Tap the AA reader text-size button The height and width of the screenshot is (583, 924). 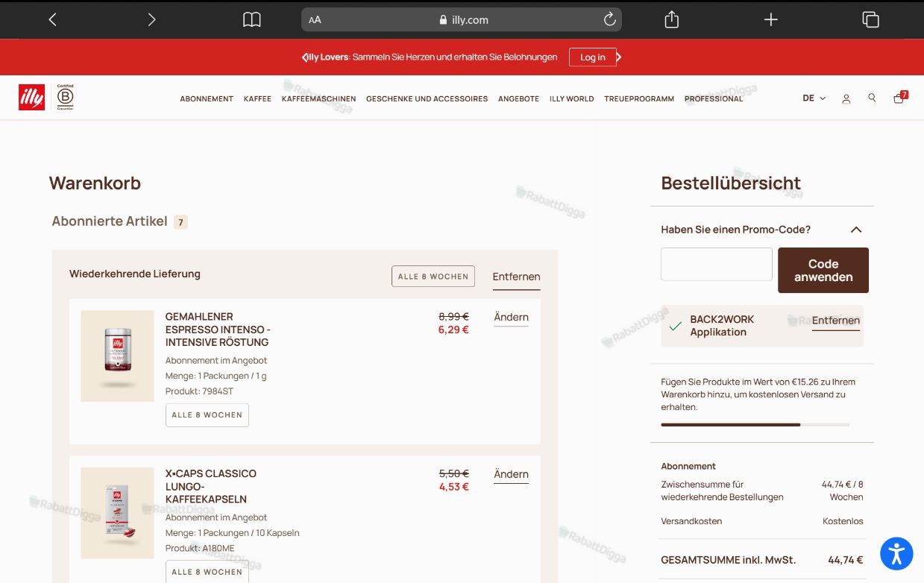[x=315, y=20]
